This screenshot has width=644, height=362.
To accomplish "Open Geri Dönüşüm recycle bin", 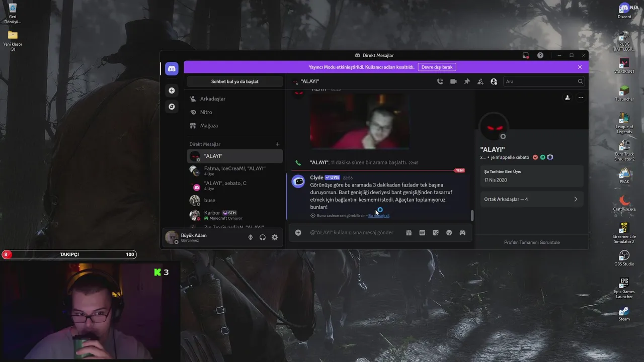I will 13,13.
